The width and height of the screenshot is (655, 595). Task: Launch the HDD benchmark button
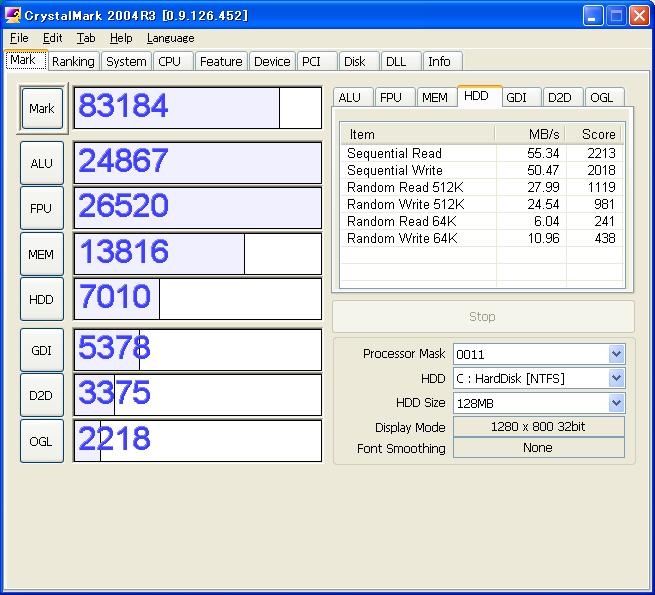(x=41, y=299)
